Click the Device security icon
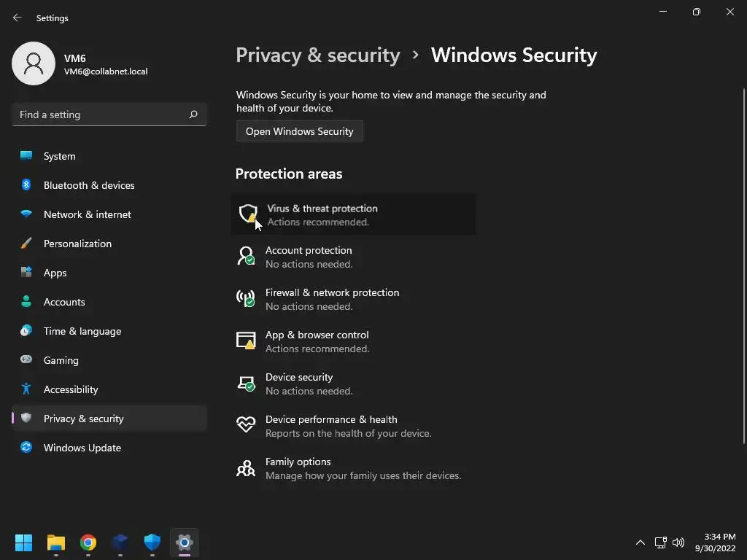Screen dimensions: 747x560 tap(246, 383)
